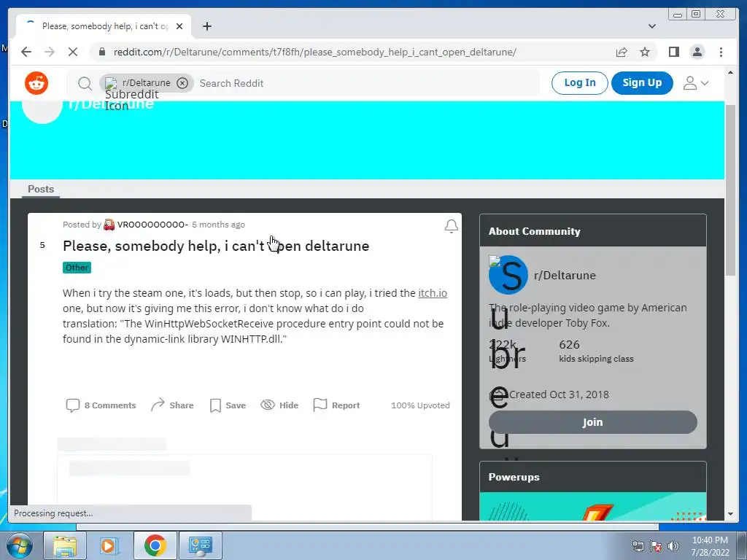
Task: Open the VROOOOOOOOOO- user profile link
Action: point(152,225)
